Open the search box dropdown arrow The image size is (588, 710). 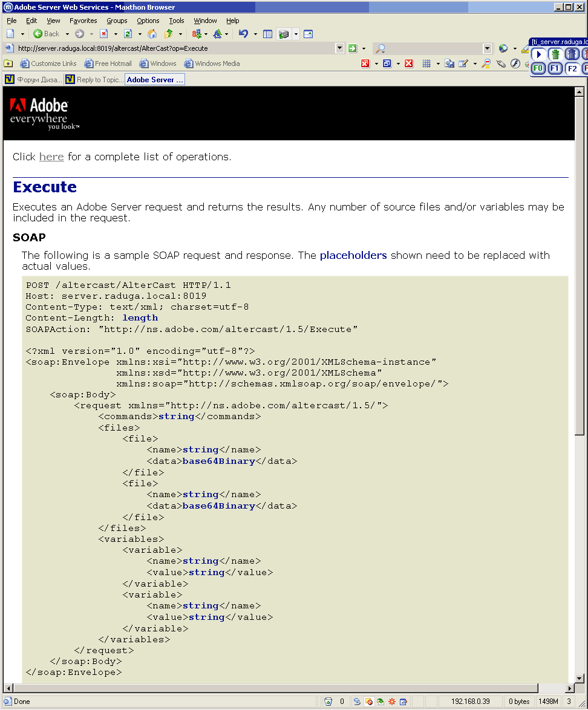[488, 48]
